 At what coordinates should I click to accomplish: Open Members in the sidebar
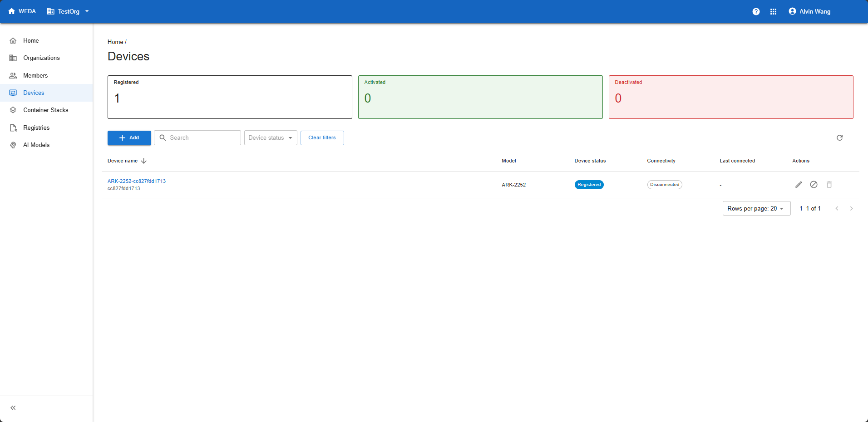(x=46, y=76)
